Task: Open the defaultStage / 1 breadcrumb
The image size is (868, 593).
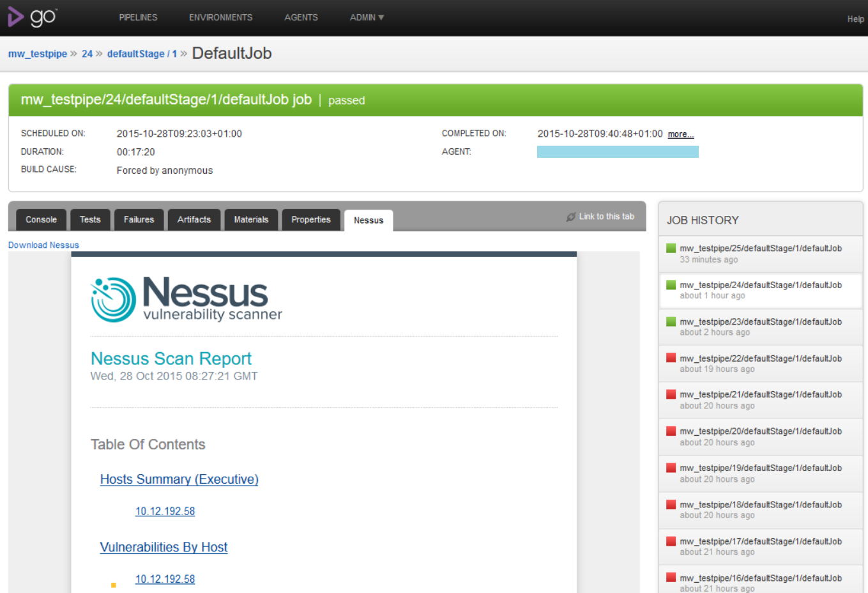Action: [142, 54]
